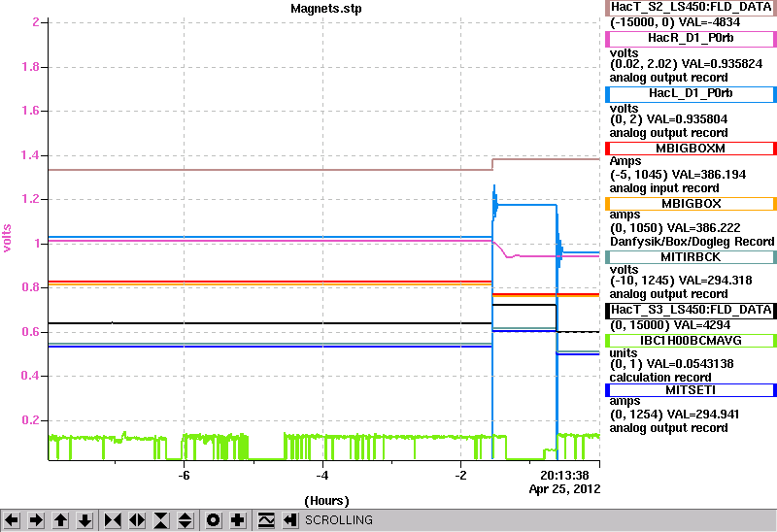
Task: Select the MBIGBOXM legend curve
Action: [691, 149]
